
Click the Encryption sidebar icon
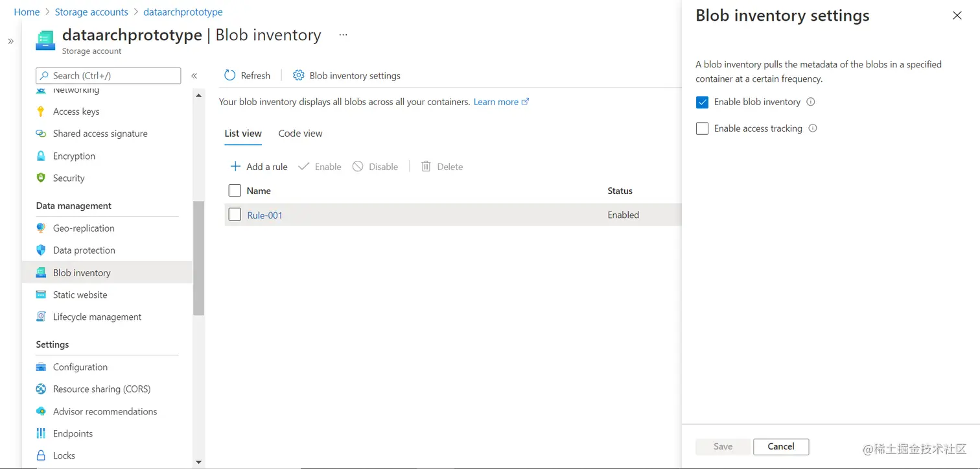coord(40,156)
